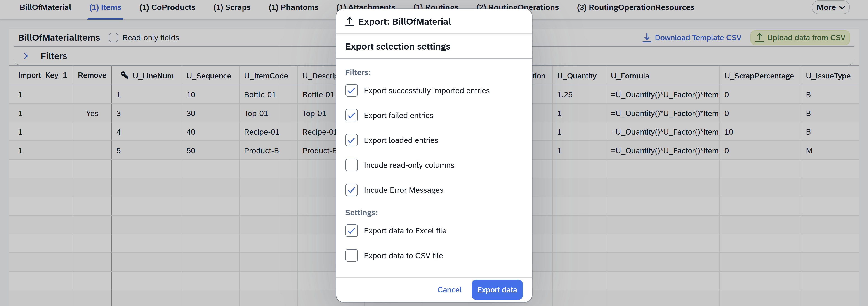Enable Export data to CSV file
Viewport: 868px width, 306px height.
pyautogui.click(x=351, y=255)
